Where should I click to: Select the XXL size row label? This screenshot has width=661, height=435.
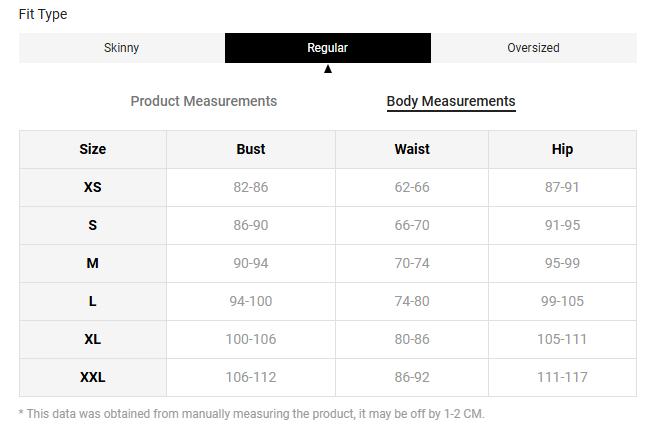tap(93, 377)
